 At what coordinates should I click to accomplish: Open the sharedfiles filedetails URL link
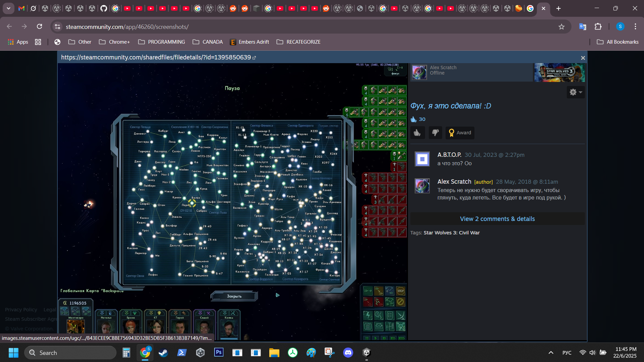point(158,57)
